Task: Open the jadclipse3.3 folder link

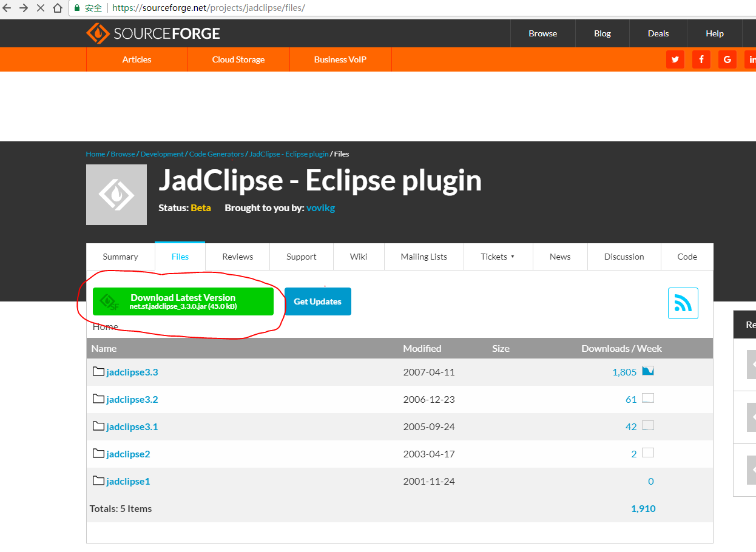Action: click(x=132, y=372)
